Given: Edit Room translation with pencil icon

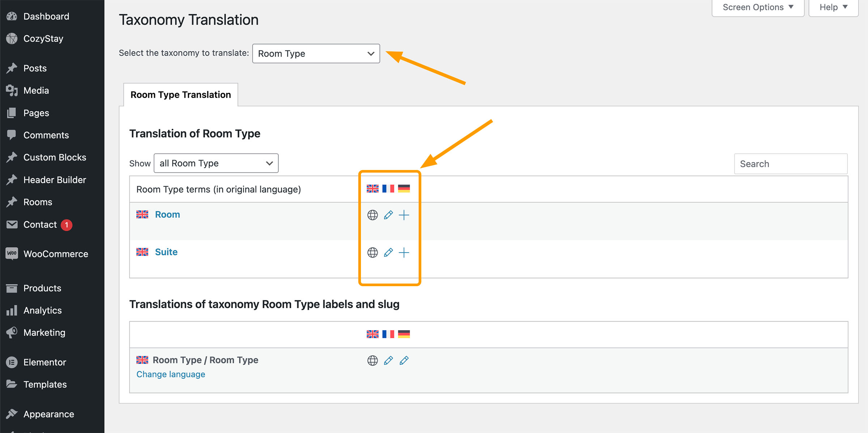Looking at the screenshot, I should (388, 215).
